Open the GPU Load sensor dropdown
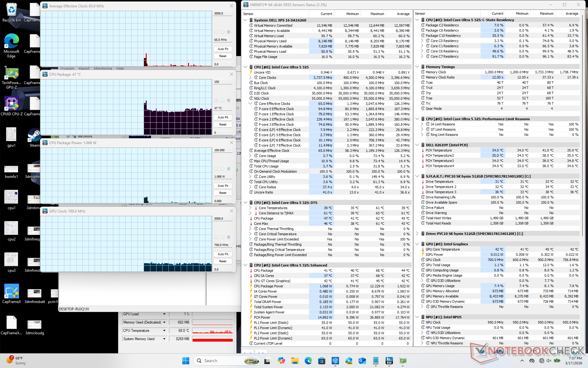 point(164,314)
